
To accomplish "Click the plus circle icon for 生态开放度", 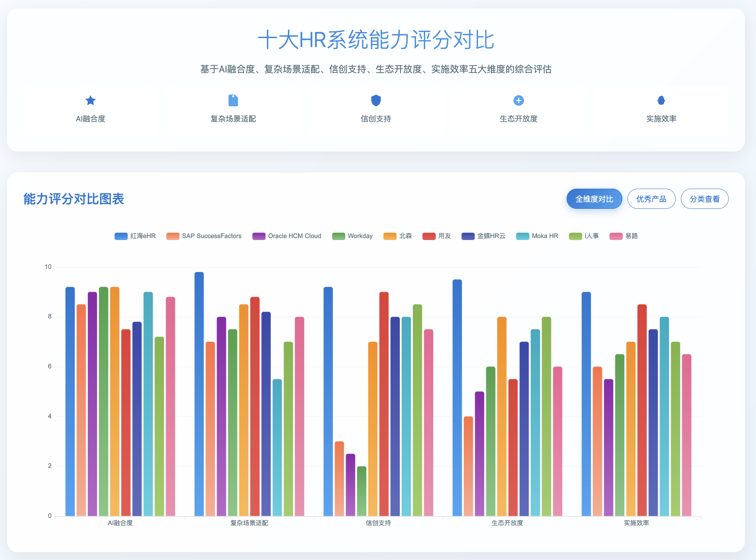I will (x=518, y=100).
